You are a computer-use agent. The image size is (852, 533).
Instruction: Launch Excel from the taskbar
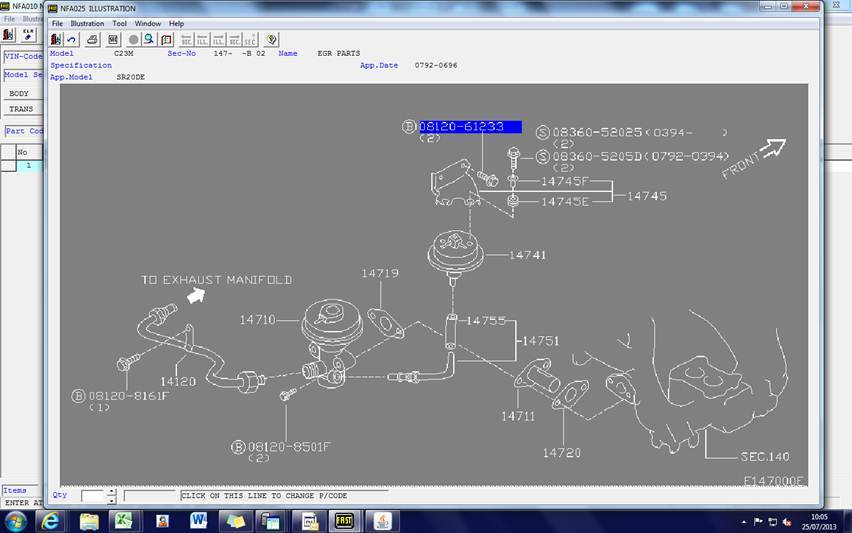[125, 521]
